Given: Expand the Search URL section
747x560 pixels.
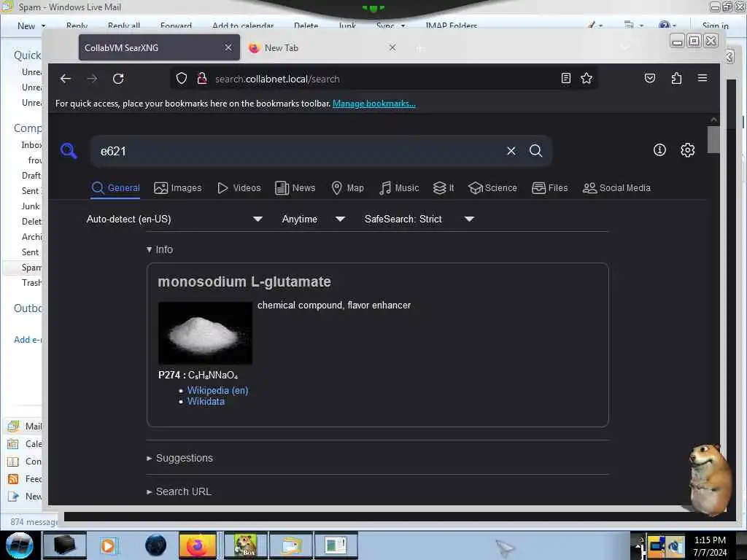Looking at the screenshot, I should [x=179, y=491].
